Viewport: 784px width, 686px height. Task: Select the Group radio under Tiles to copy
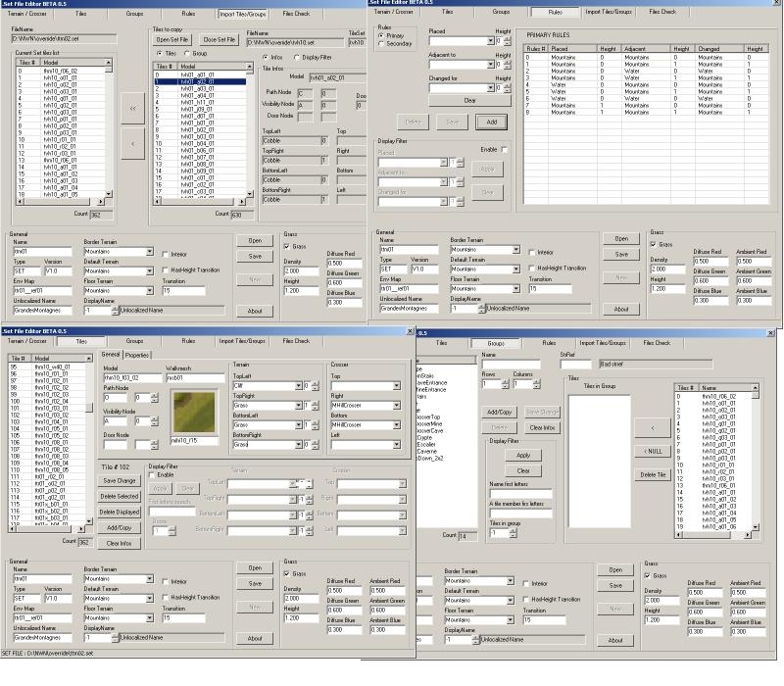click(185, 54)
